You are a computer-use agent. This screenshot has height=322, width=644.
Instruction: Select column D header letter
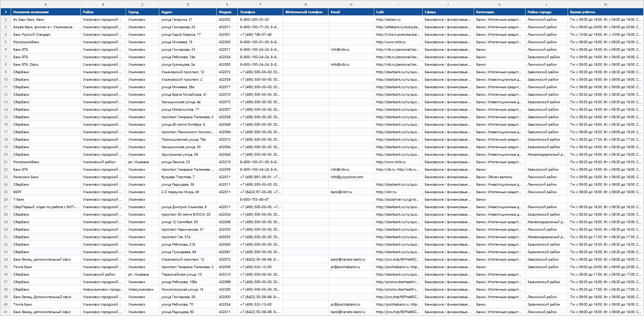click(188, 4)
